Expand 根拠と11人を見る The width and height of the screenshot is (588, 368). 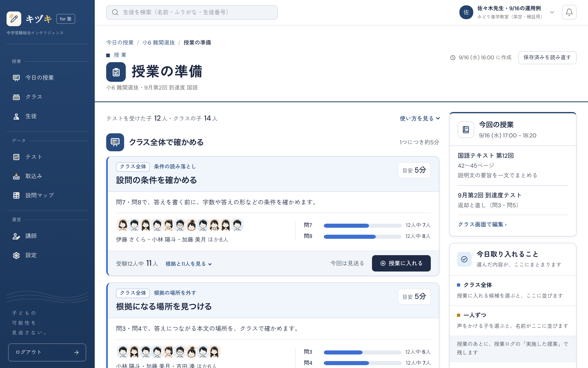coord(189,264)
